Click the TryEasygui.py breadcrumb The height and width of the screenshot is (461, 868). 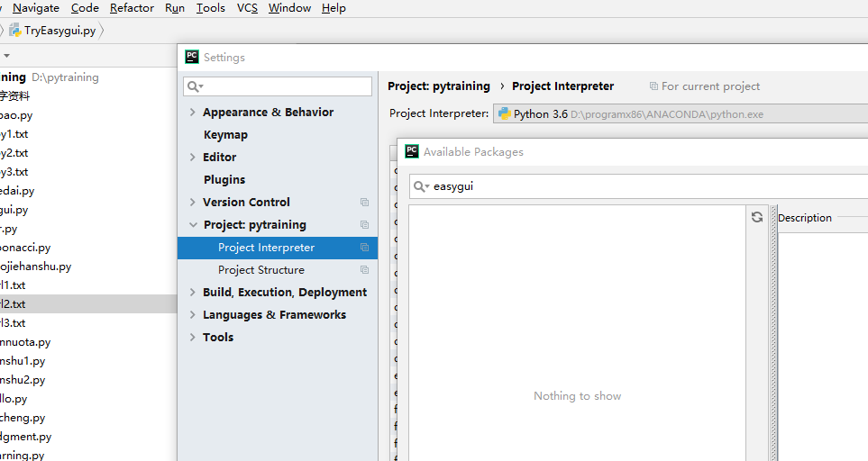tap(59, 31)
